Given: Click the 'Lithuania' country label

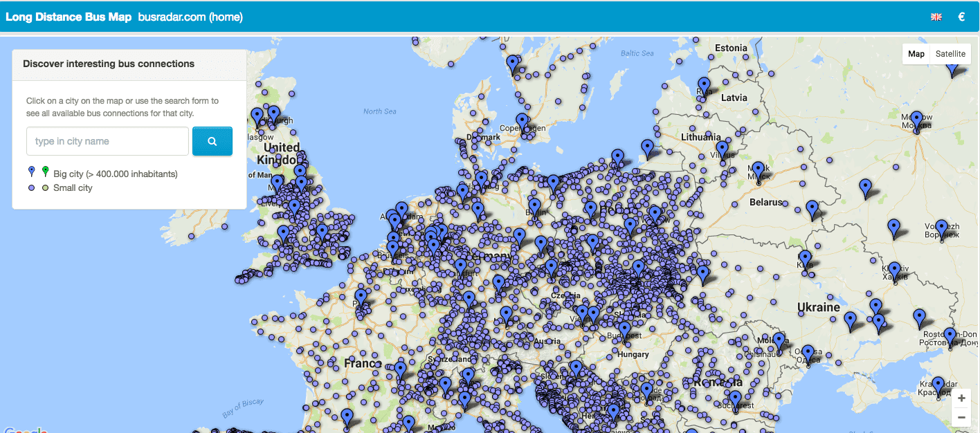Looking at the screenshot, I should coord(700,137).
